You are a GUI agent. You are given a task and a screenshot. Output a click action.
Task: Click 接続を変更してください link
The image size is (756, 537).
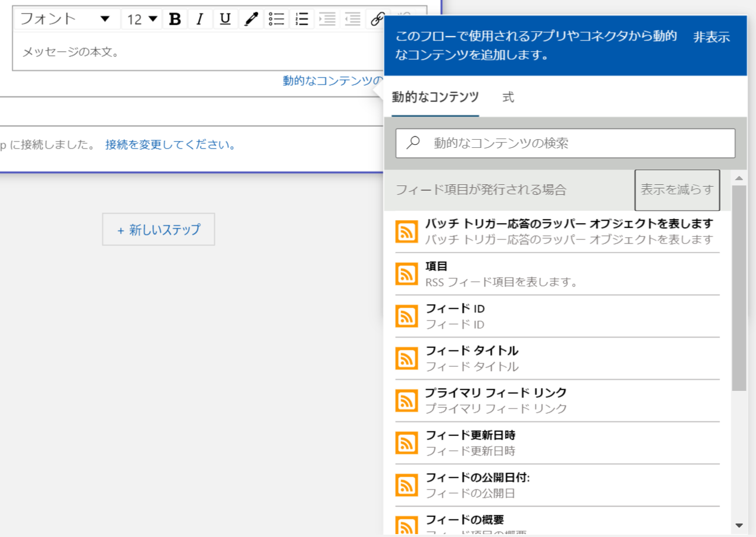[x=170, y=144]
